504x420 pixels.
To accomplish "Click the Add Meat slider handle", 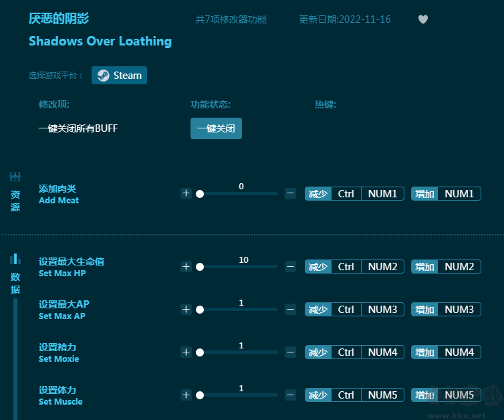I will [x=199, y=194].
